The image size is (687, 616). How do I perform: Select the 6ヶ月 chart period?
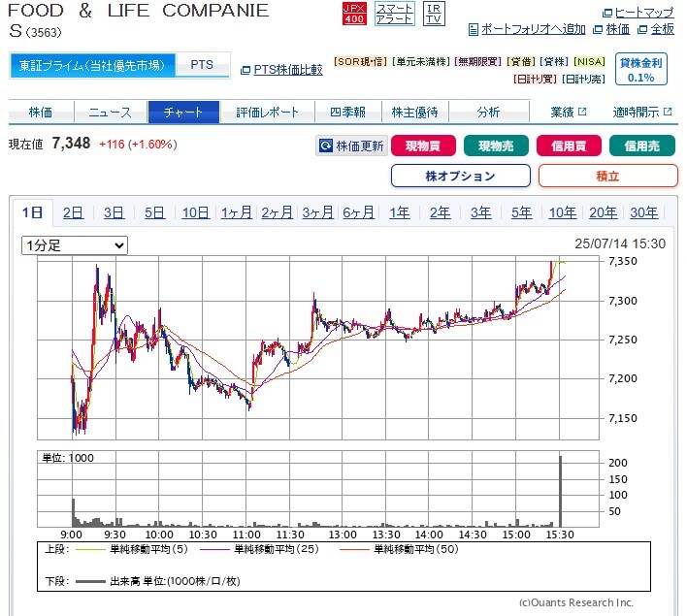358,212
